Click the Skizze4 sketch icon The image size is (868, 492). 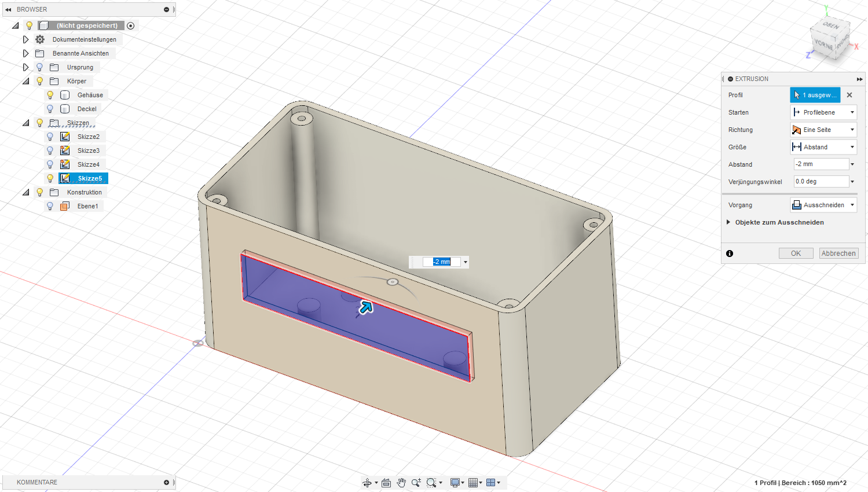coord(65,164)
